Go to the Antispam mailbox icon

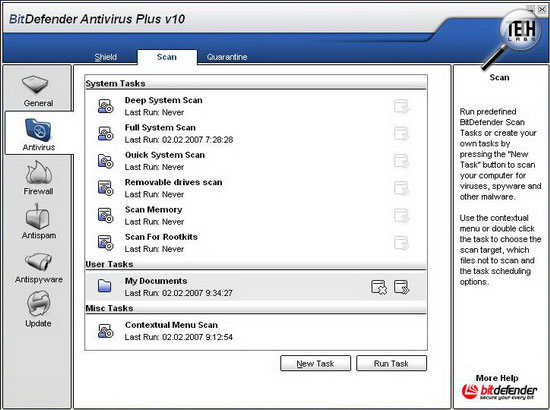click(x=38, y=216)
